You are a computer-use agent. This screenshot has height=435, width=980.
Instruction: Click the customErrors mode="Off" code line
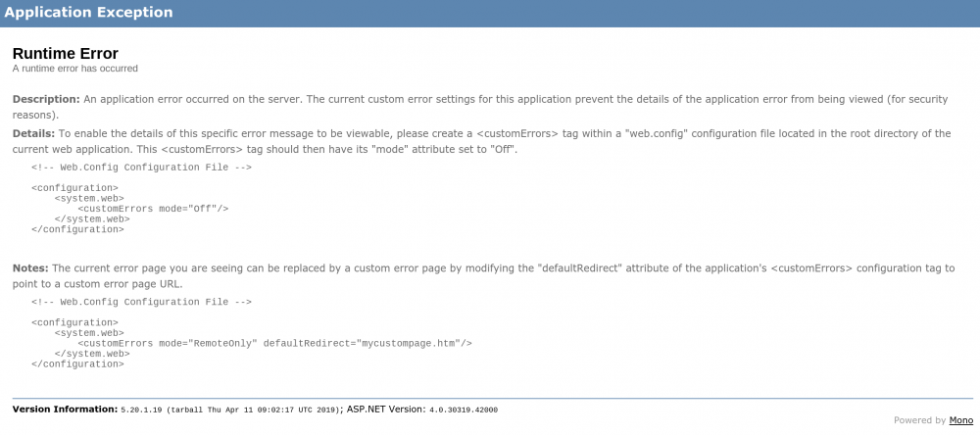tap(153, 208)
